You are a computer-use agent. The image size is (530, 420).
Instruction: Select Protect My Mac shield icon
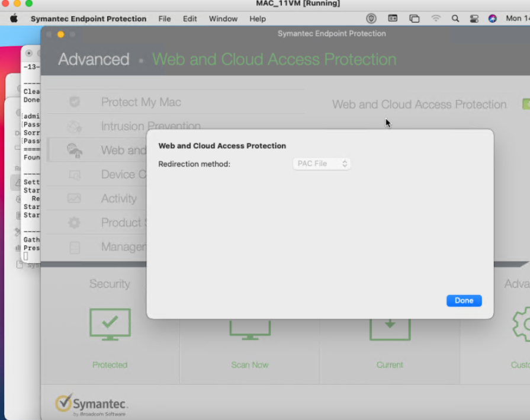tap(75, 101)
